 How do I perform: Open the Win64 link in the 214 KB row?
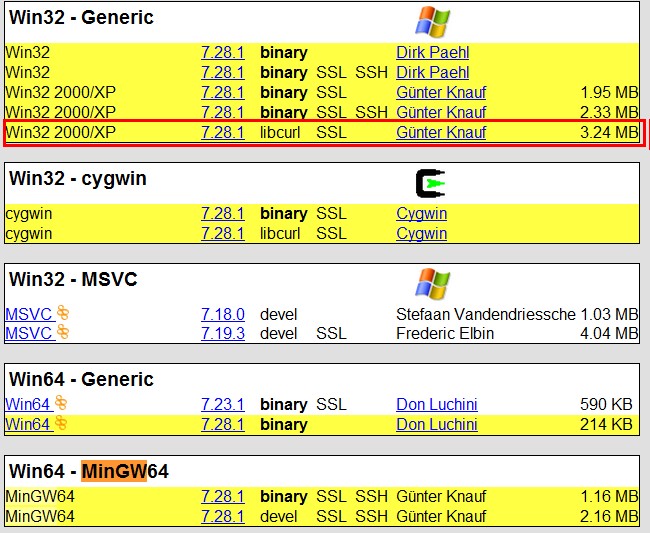(27, 425)
